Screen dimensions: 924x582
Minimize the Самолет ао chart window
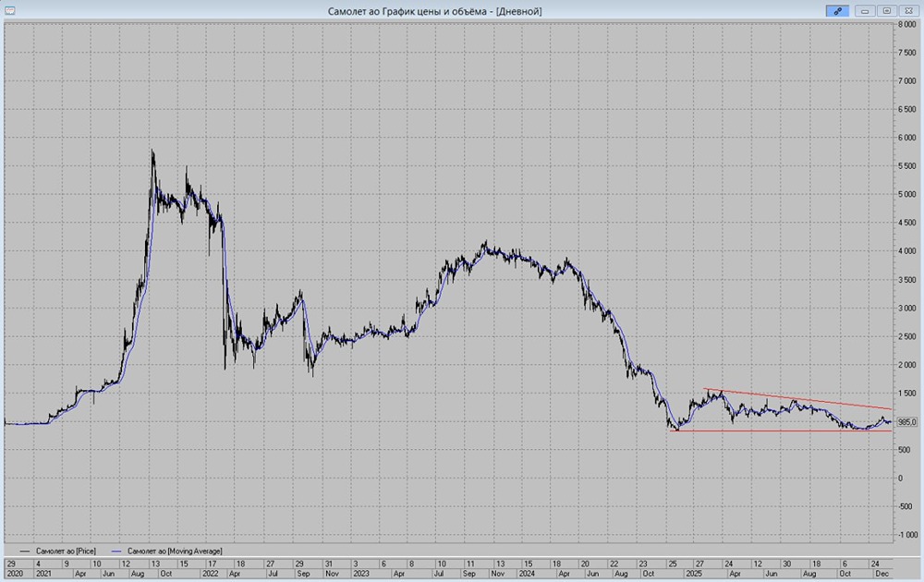(865, 10)
